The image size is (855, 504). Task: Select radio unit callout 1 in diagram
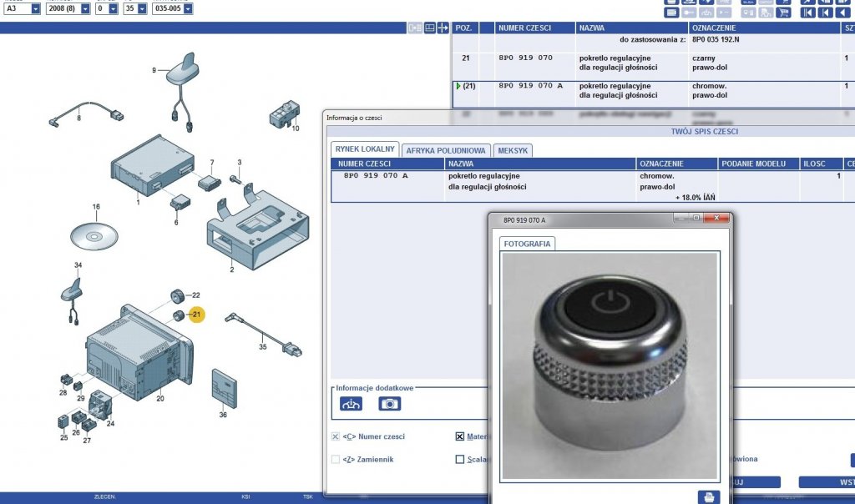(x=138, y=202)
